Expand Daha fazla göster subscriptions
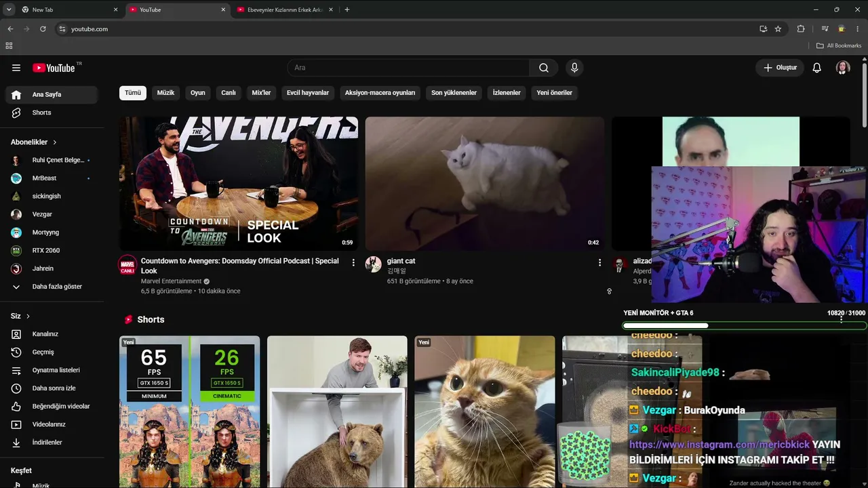This screenshot has height=488, width=868. pyautogui.click(x=52, y=287)
